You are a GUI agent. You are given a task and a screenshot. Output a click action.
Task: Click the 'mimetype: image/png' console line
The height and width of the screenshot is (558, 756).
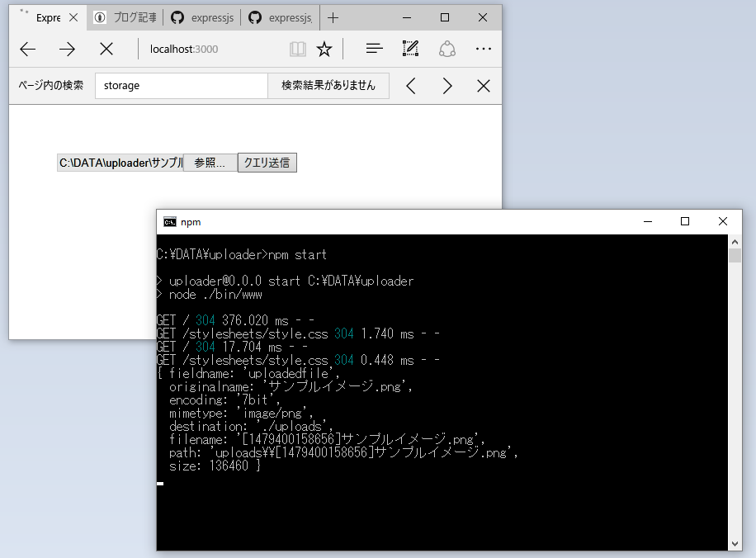click(x=241, y=413)
